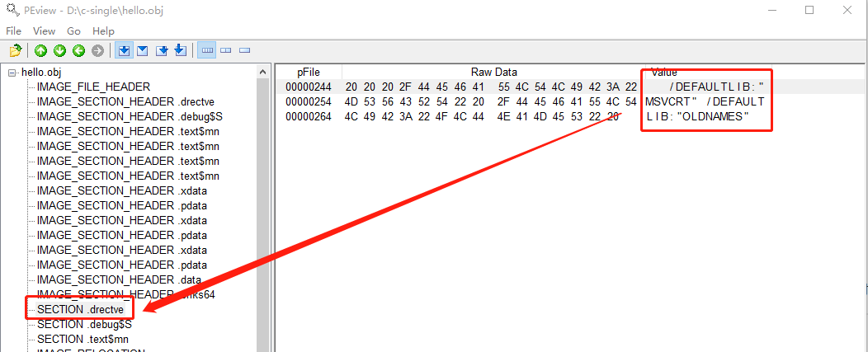Click the last blue down-arrow toolbar icon
The image size is (868, 352).
coord(181,51)
